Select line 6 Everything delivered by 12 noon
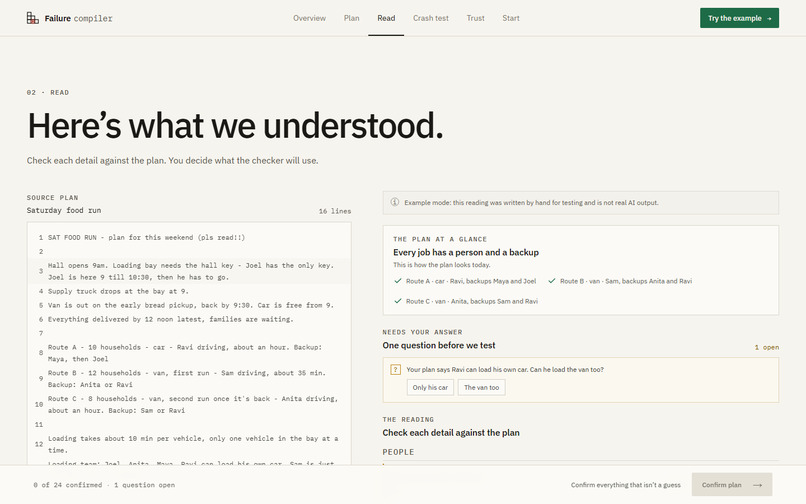 (189, 319)
